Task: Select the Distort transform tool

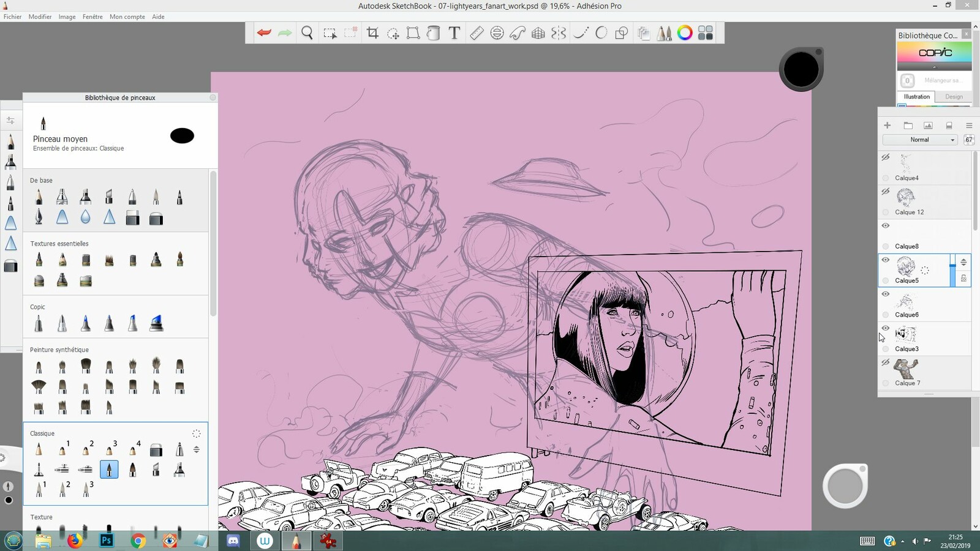Action: 413,33
